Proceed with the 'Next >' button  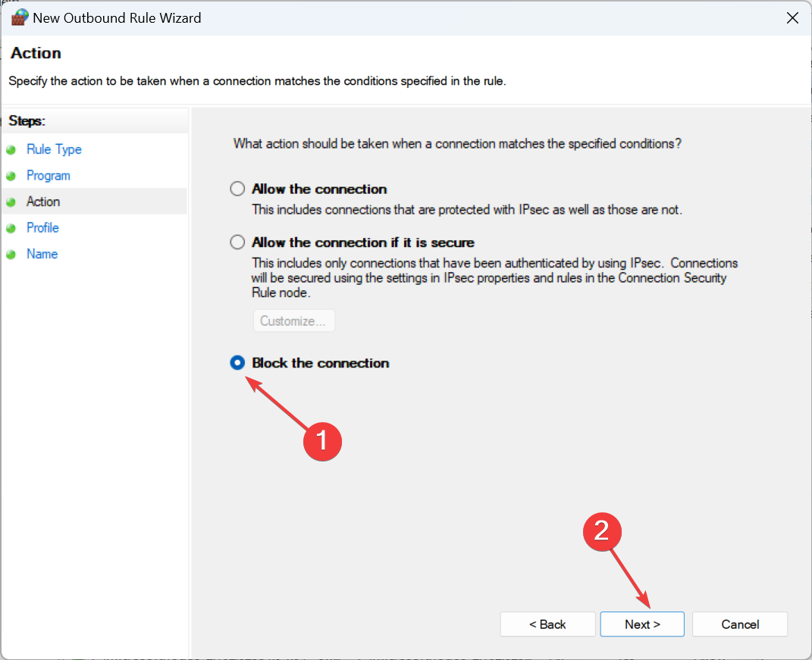tap(642, 624)
